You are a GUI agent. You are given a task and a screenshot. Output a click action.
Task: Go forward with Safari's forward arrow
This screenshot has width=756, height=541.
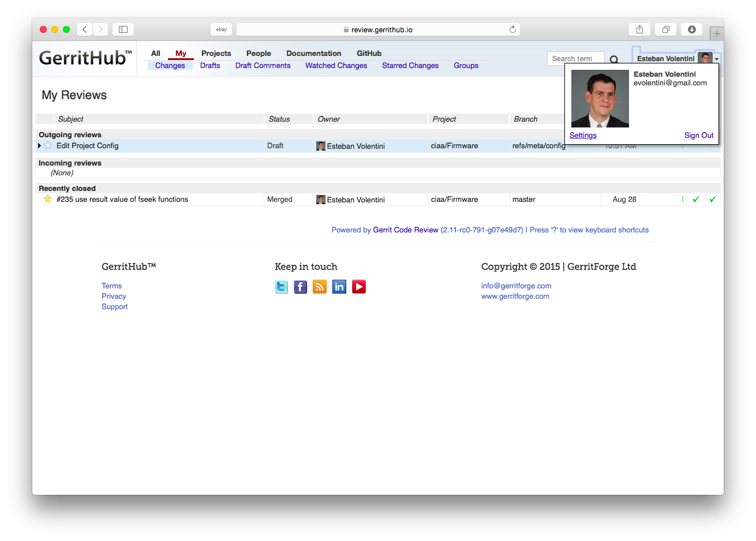click(x=100, y=29)
